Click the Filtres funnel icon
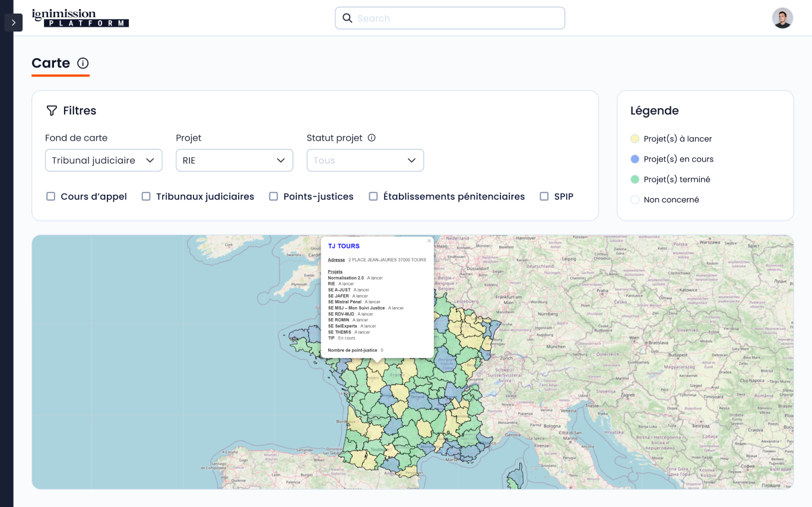The width and height of the screenshot is (812, 507). click(52, 111)
